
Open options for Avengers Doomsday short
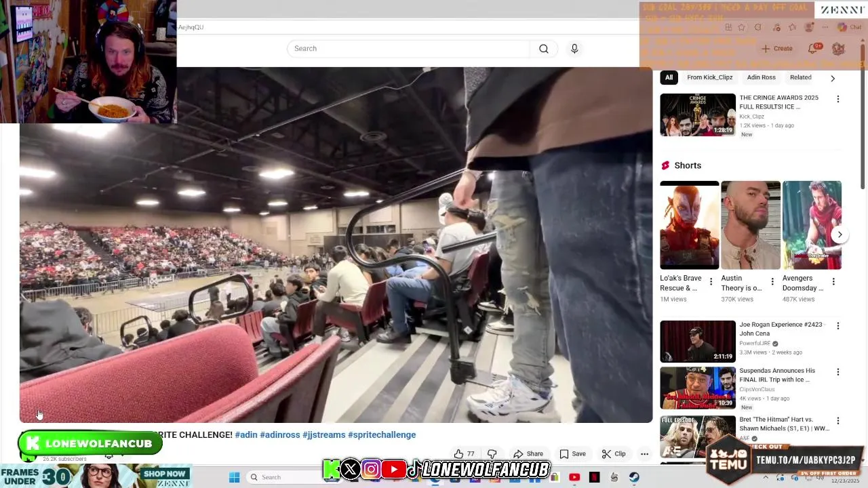coord(833,281)
